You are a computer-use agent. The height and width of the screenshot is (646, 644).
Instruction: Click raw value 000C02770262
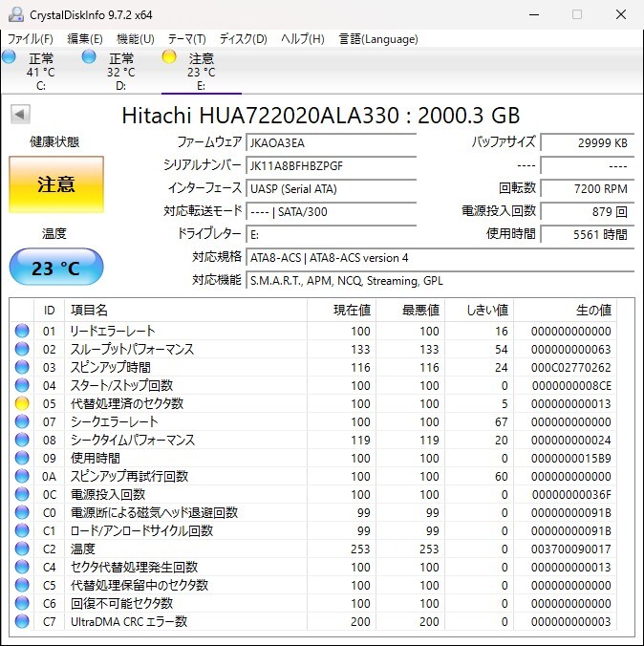pos(570,367)
